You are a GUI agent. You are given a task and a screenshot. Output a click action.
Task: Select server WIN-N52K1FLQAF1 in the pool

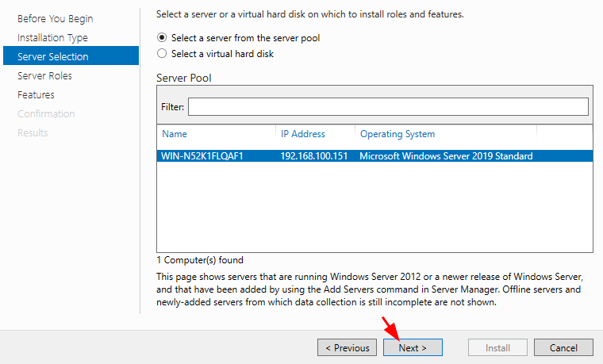374,156
